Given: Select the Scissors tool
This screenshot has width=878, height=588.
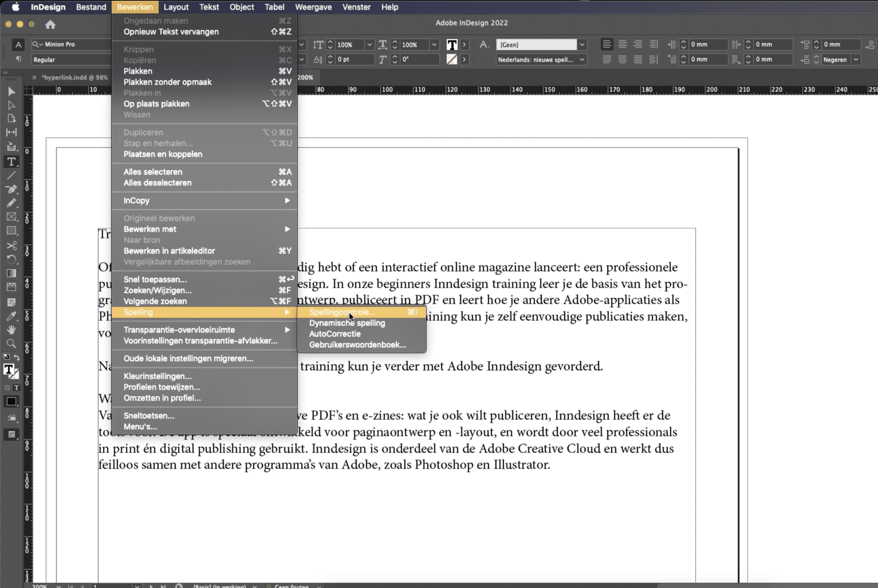Looking at the screenshot, I should point(11,245).
